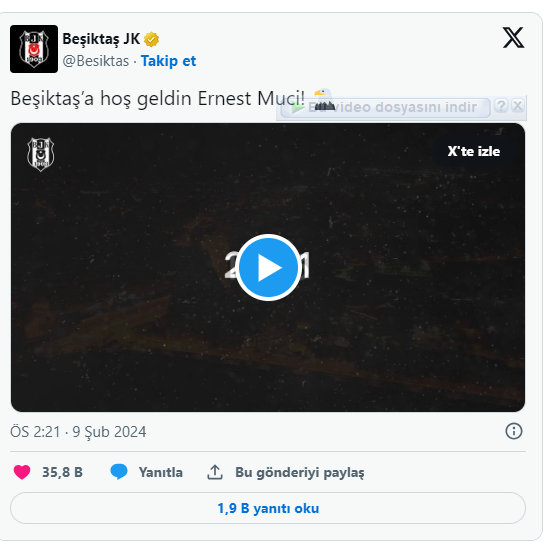Screen dimensions: 550x545
Task: Open the download overlay help question mark
Action: pos(501,106)
